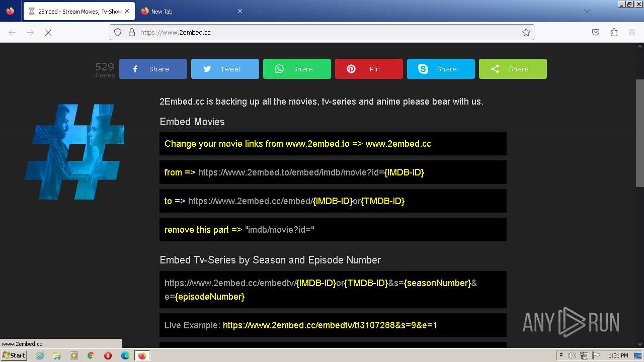View site security padlock info
This screenshot has width=644, height=362.
[132, 32]
